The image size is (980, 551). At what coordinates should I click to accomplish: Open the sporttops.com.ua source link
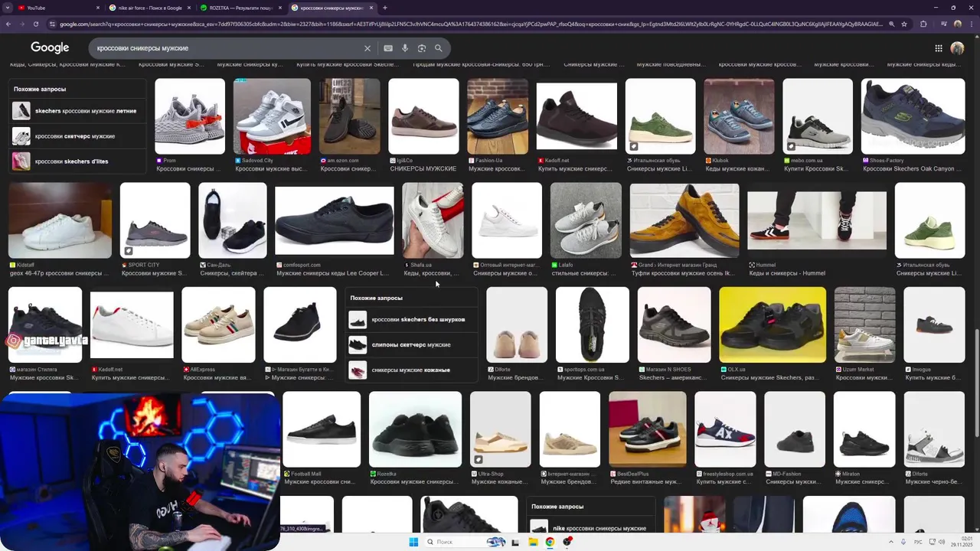point(585,370)
